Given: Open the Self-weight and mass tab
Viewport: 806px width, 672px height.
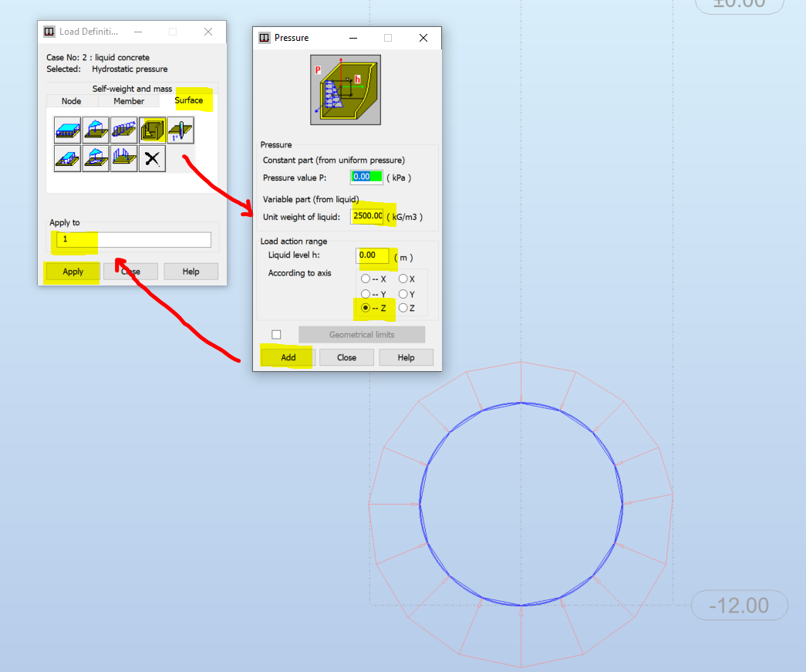Looking at the screenshot, I should (132, 89).
